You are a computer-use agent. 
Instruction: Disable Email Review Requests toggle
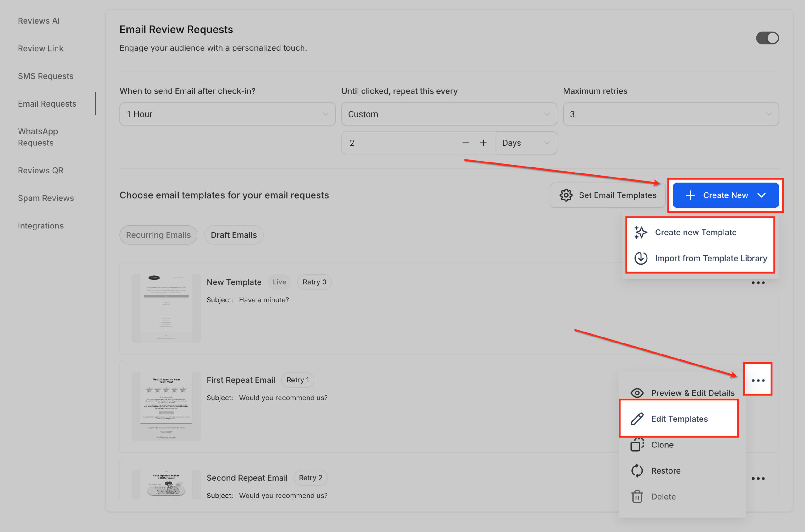[767, 38]
